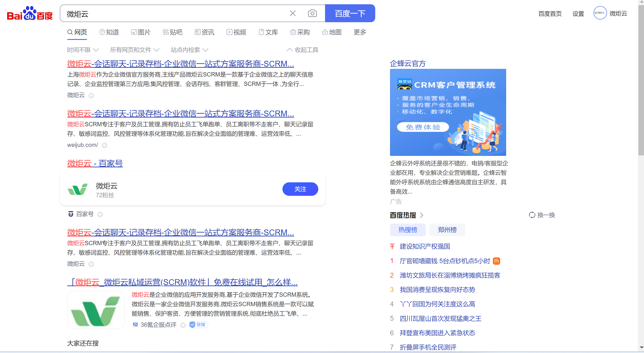Click the vertical page scrollbar

(641, 80)
